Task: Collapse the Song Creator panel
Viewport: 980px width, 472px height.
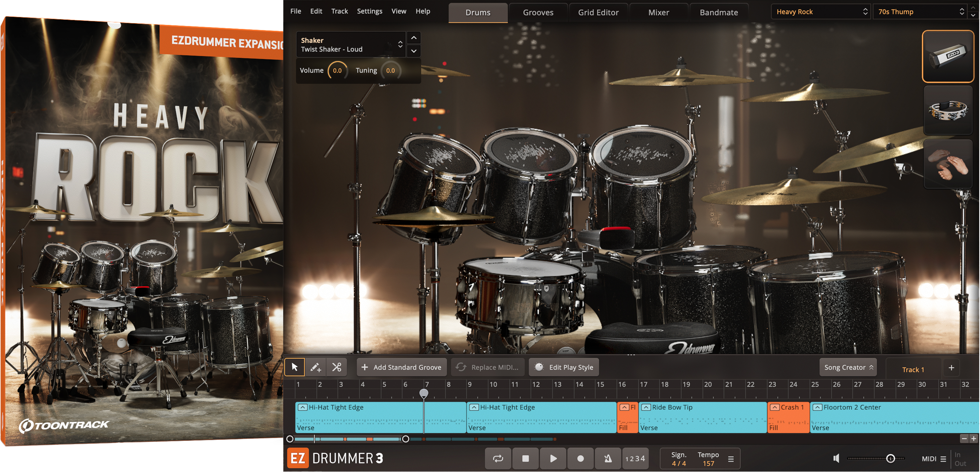Action: [848, 367]
